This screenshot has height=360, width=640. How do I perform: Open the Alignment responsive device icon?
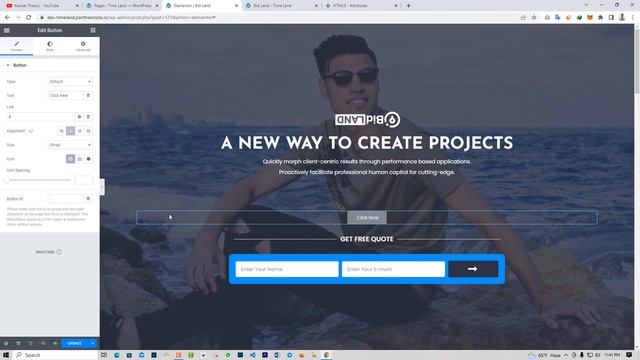tap(31, 131)
